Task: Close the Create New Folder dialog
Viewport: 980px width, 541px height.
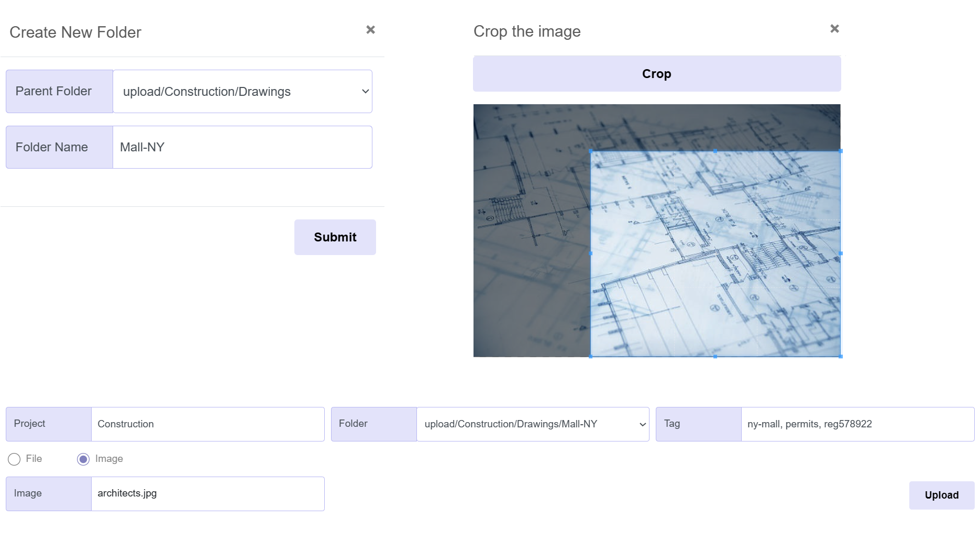Action: click(x=371, y=30)
